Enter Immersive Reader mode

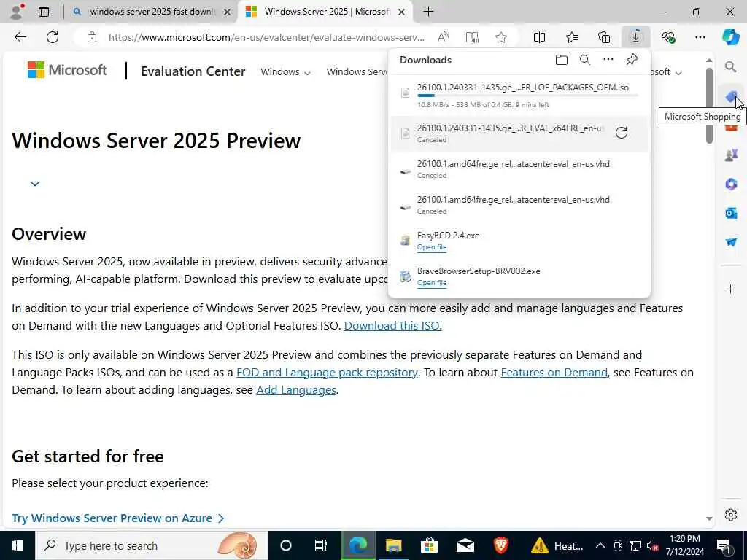pos(472,37)
